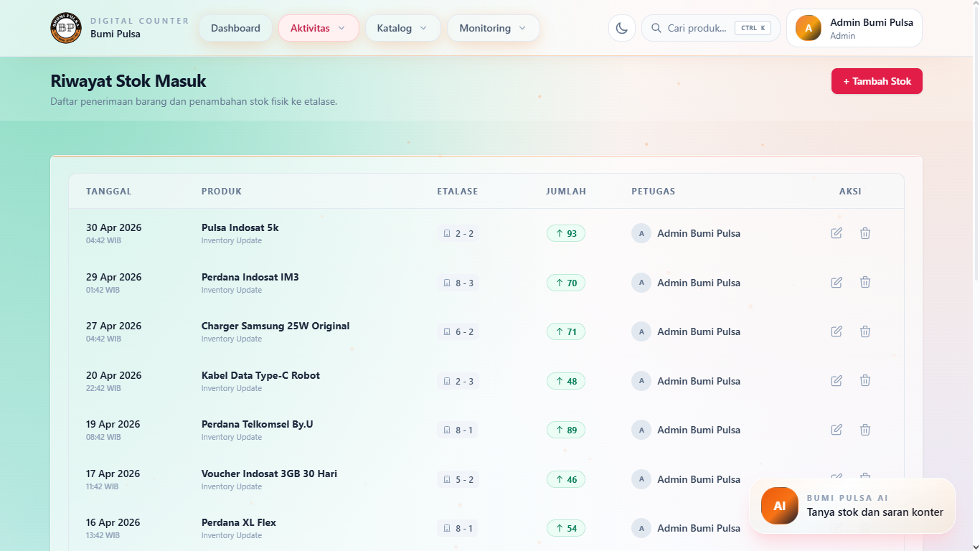Select the Voucher Indosat 3GB 30 Hari name
The width and height of the screenshot is (980, 551).
point(269,474)
